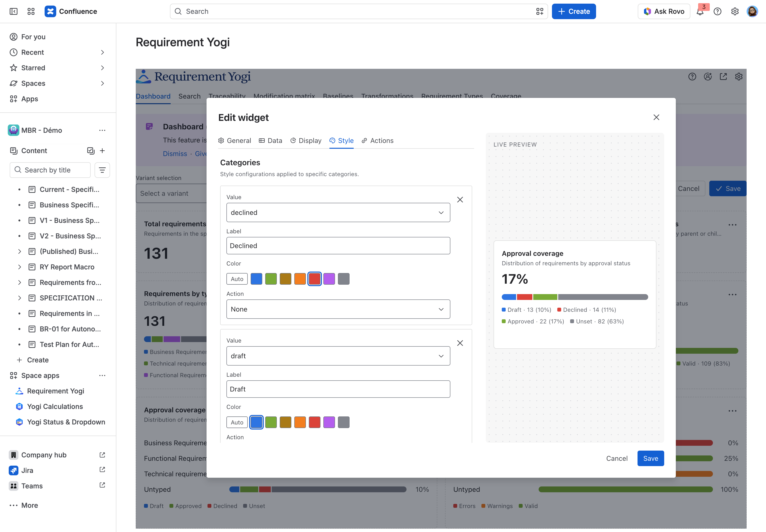Cancel the Edit widget dialog
Screen dimensions: 766x532
617,458
